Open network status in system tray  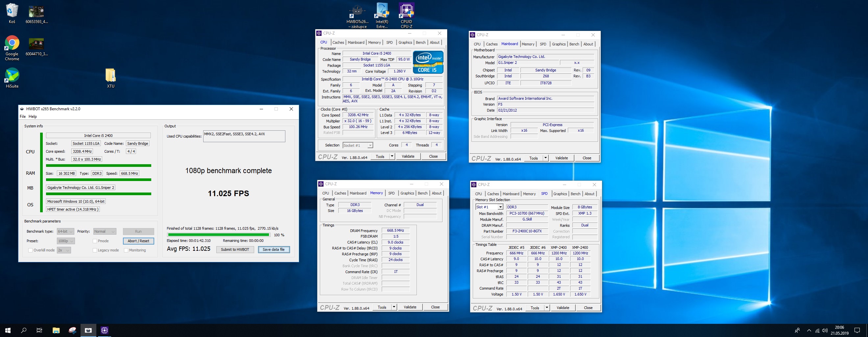[817, 331]
